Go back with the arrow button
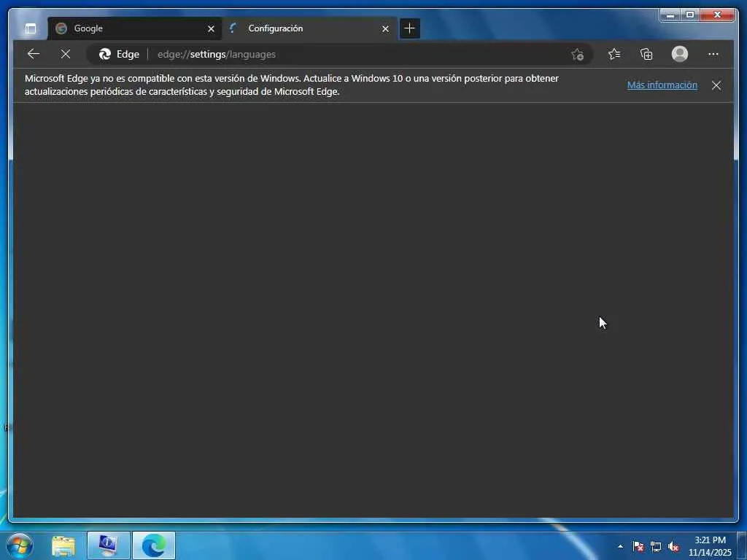Screen dimensions: 747x560 pyautogui.click(x=34, y=54)
